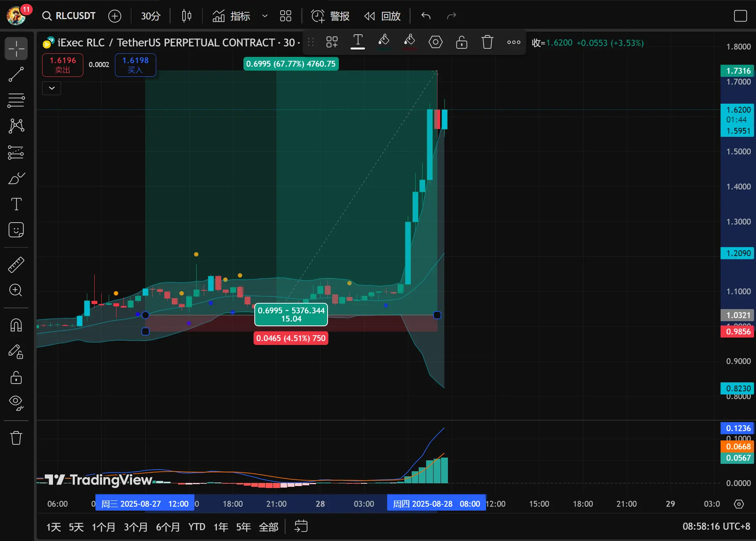Select the 1个月 time range
Screen dimensions: 756x541
coord(104,527)
